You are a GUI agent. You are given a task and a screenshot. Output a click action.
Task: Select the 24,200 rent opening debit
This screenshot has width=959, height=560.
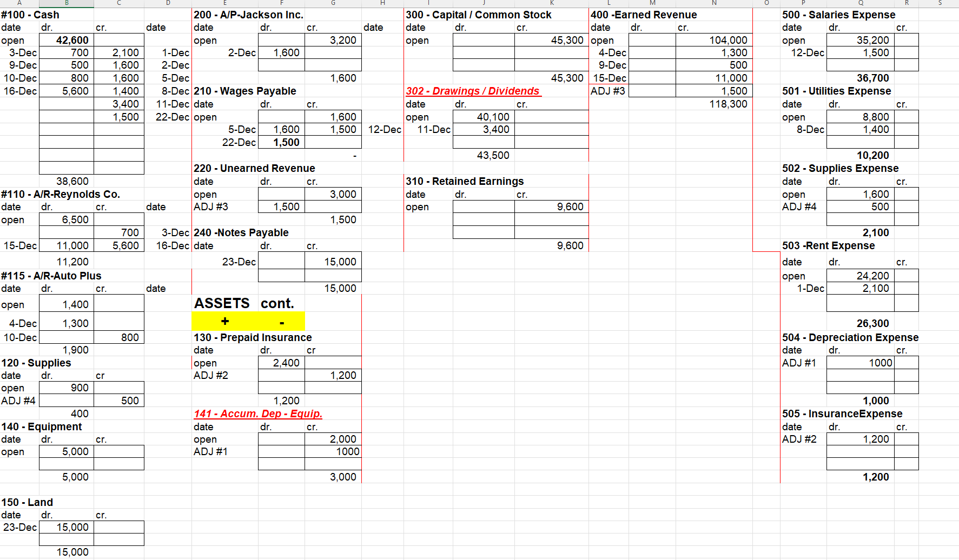[x=861, y=276]
